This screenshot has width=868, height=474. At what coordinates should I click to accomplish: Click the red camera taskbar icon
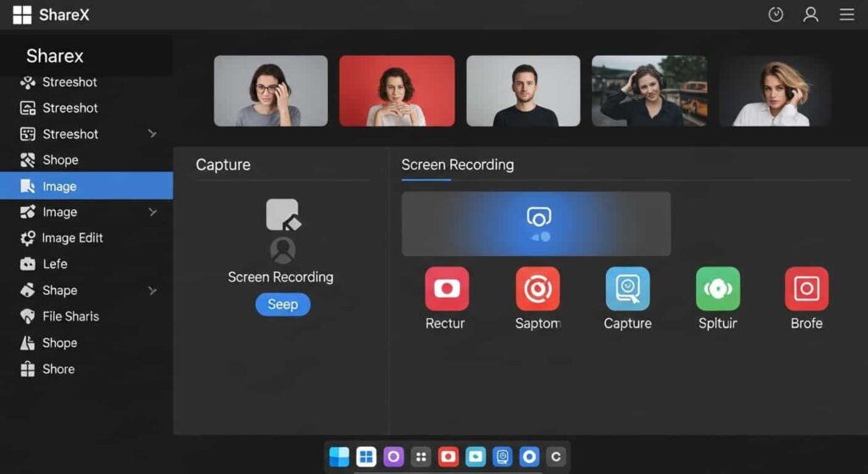[448, 457]
